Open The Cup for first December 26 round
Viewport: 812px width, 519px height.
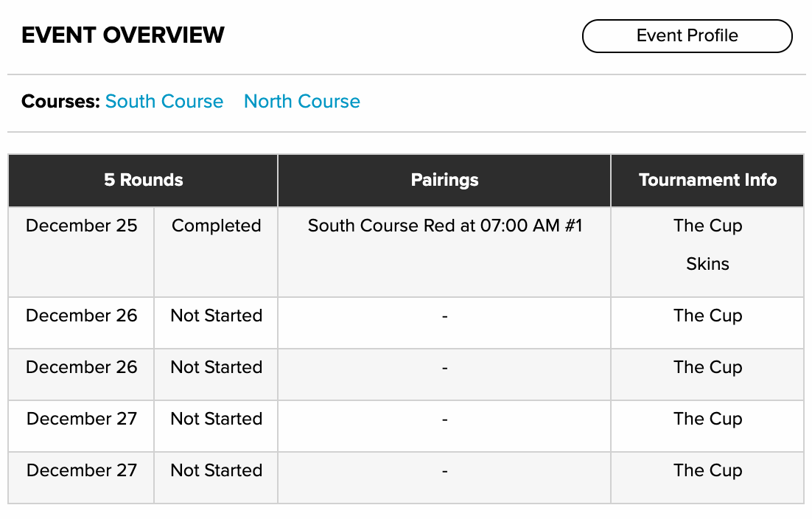[707, 316]
